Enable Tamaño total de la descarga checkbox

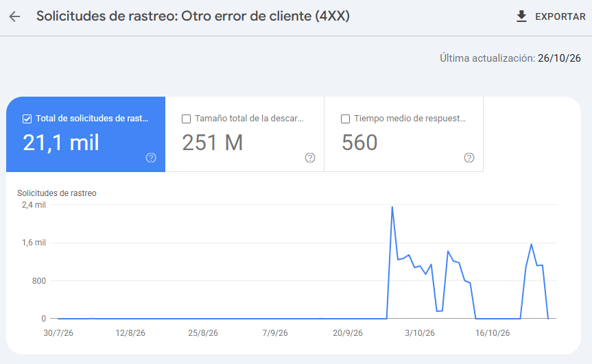coord(186,119)
